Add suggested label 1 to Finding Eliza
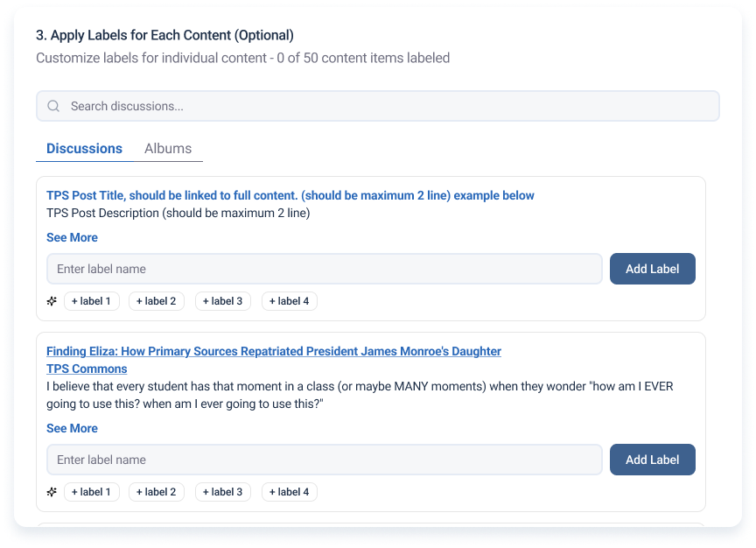Viewport: 756px width, 548px height. click(x=92, y=492)
